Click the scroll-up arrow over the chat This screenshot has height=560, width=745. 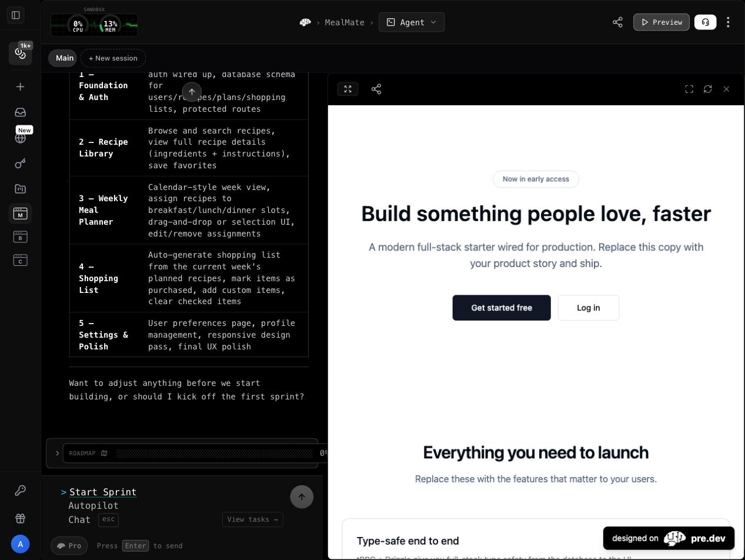192,92
